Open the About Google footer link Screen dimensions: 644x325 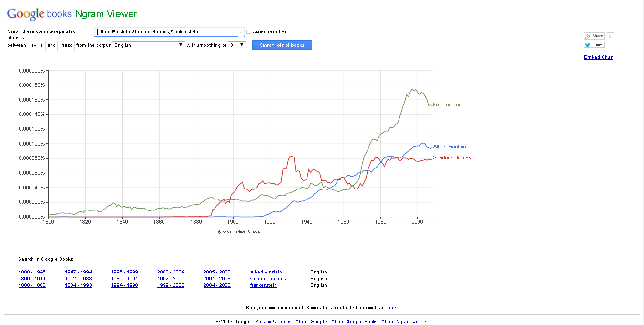coord(311,322)
